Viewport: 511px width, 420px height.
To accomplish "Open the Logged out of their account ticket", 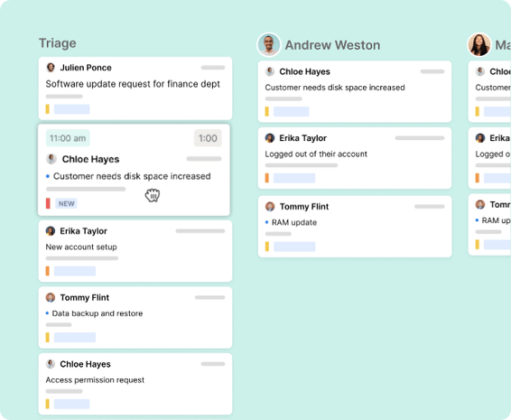I will click(x=316, y=154).
